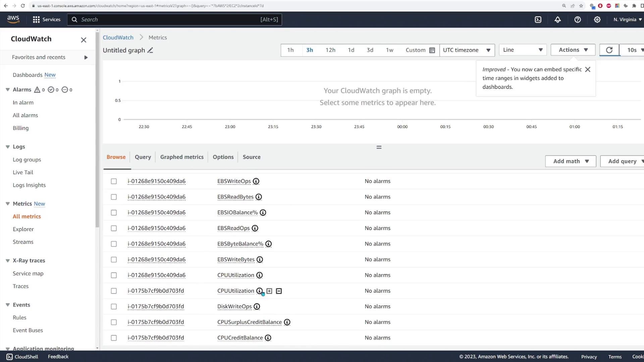Refresh the graph
The width and height of the screenshot is (644, 362).
click(609, 50)
